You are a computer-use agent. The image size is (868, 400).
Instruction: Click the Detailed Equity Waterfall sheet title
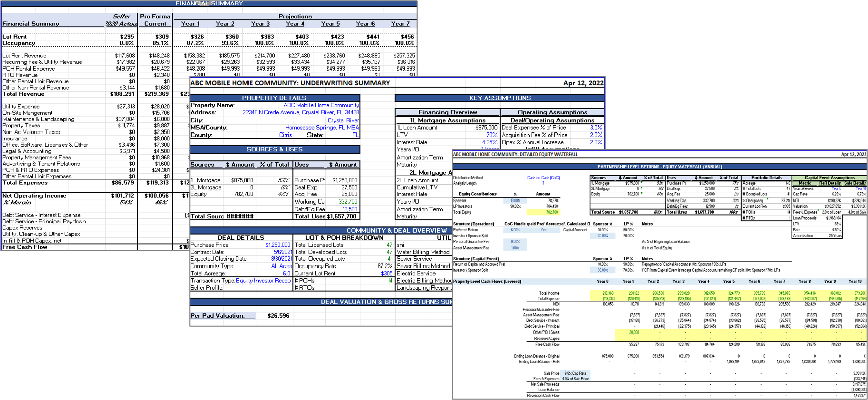[515, 155]
